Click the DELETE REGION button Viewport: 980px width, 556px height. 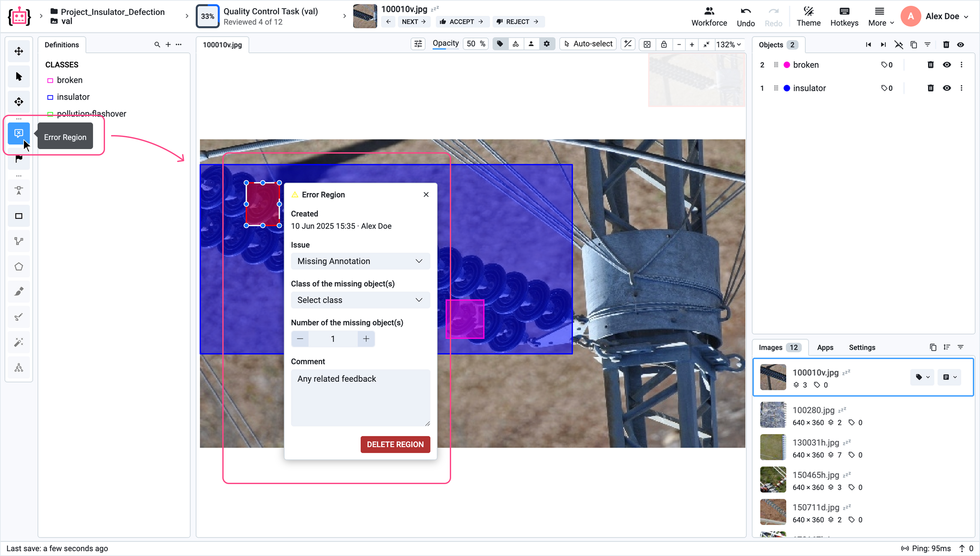(395, 445)
